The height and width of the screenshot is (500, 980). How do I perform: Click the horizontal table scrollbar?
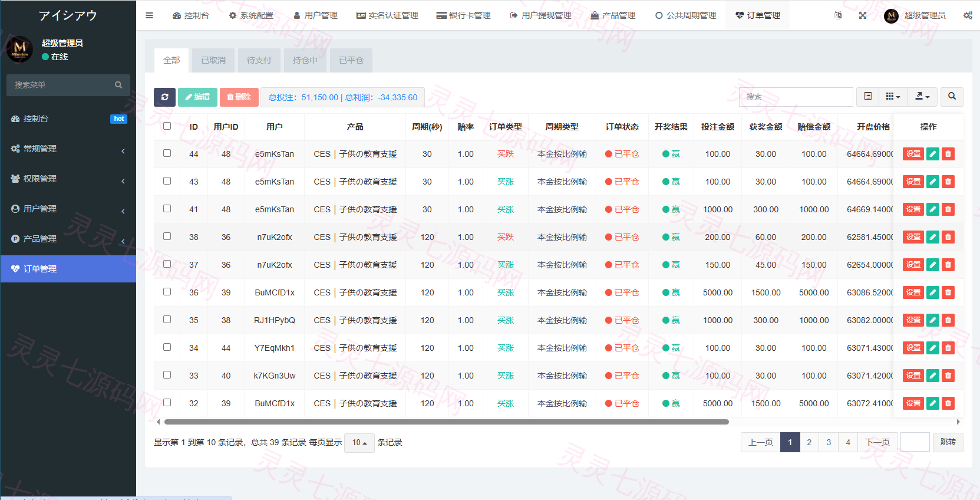(x=446, y=422)
